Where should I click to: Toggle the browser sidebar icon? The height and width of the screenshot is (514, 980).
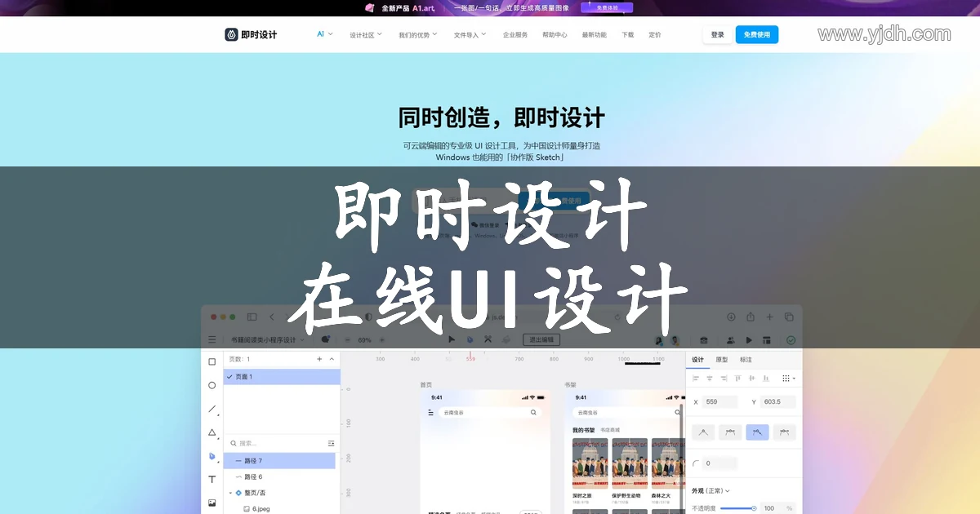click(252, 317)
